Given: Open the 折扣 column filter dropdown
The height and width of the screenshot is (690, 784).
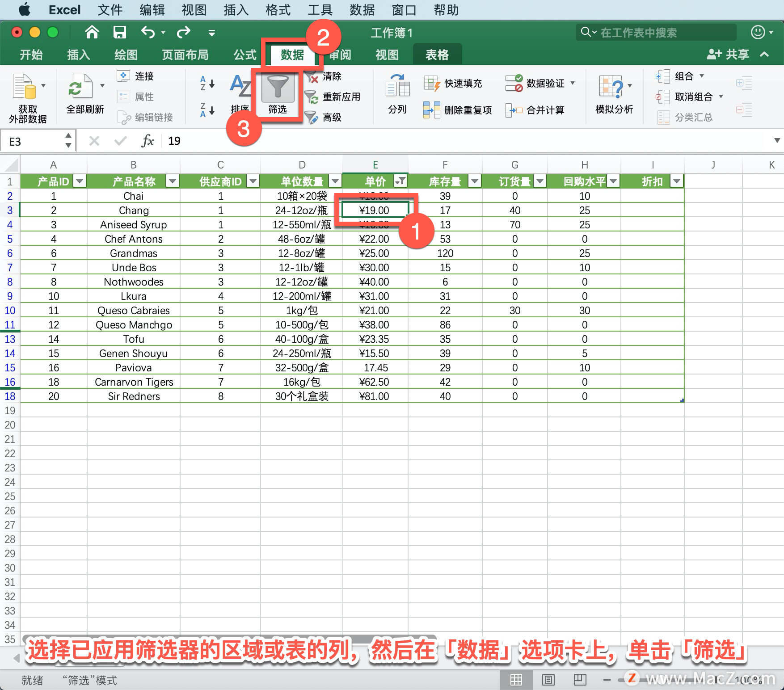Looking at the screenshot, I should tap(677, 181).
